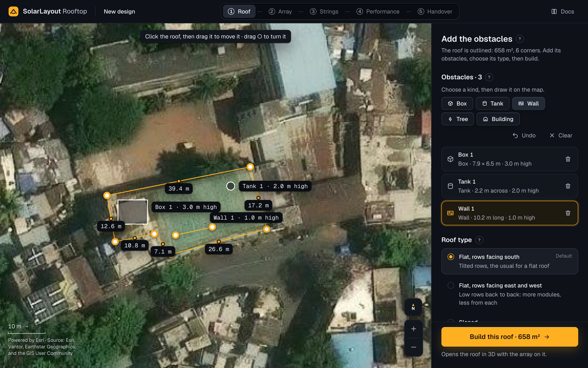The height and width of the screenshot is (368, 588).
Task: Choose the Box obstacle kind
Action: pyautogui.click(x=457, y=103)
